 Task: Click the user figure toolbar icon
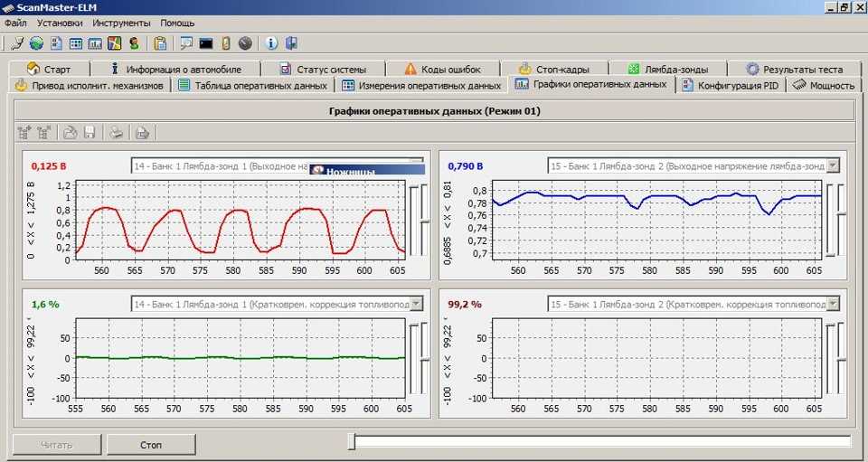coord(134,43)
